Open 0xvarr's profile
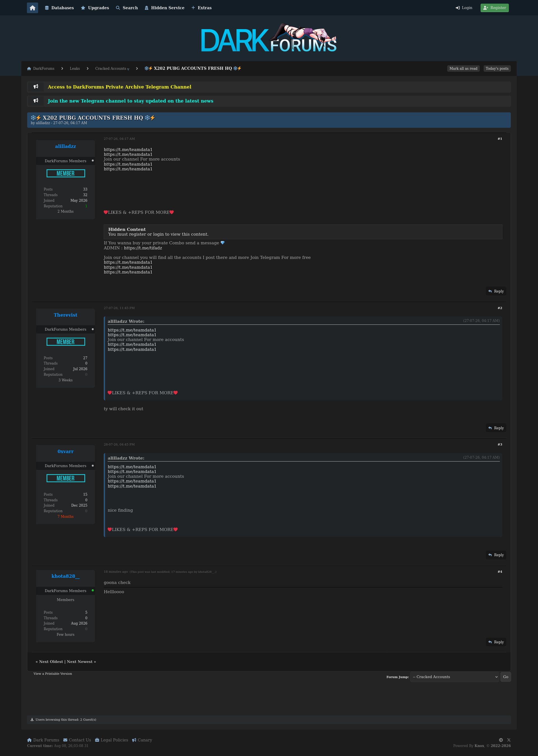The width and height of the screenshot is (538, 756). [66, 451]
